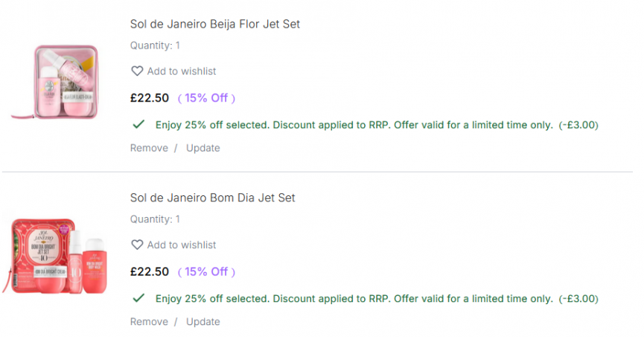Click the 25% off offer message for Bom Dia
644x337 pixels.
click(x=354, y=298)
